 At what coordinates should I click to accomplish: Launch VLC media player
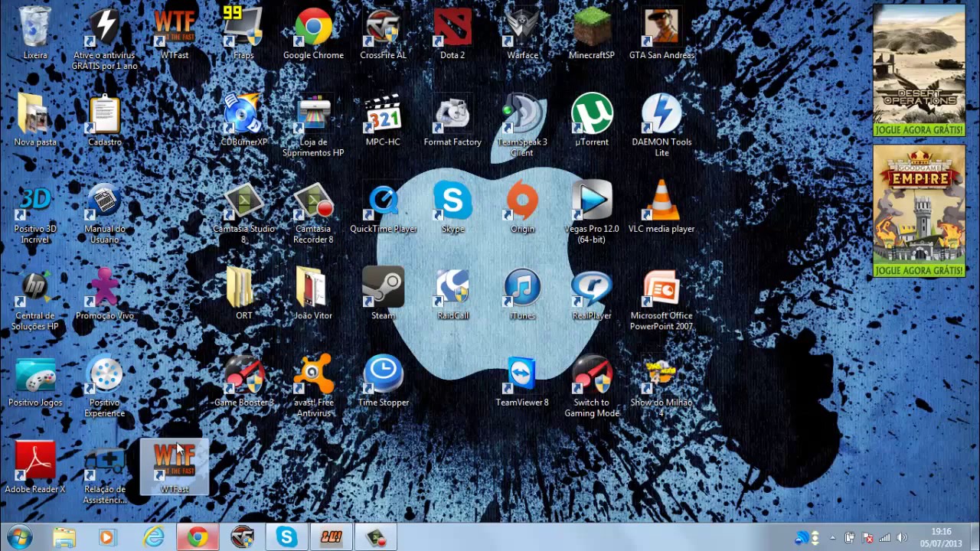click(661, 207)
